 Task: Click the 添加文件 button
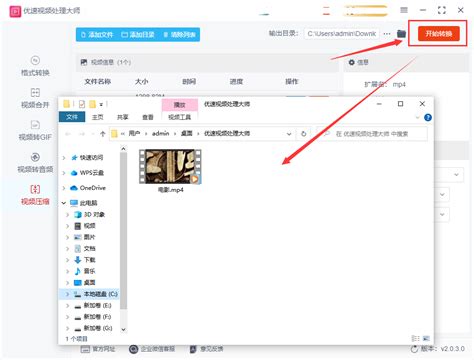pos(97,34)
